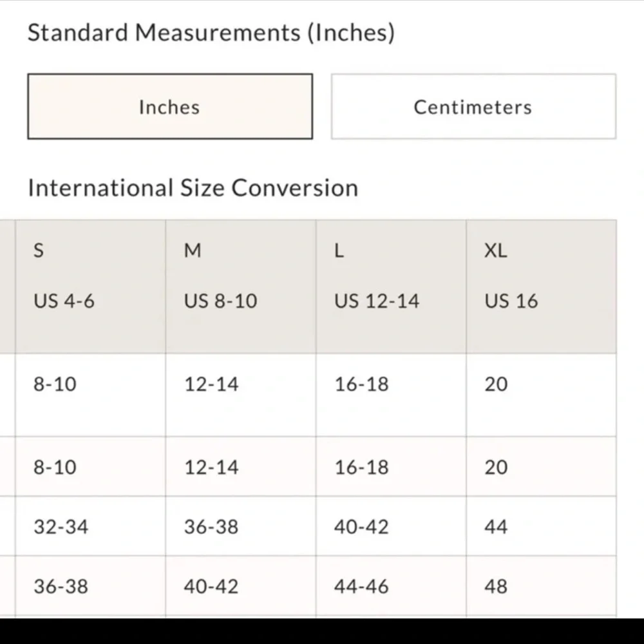Switch measurements to Centimeters

pos(473,107)
